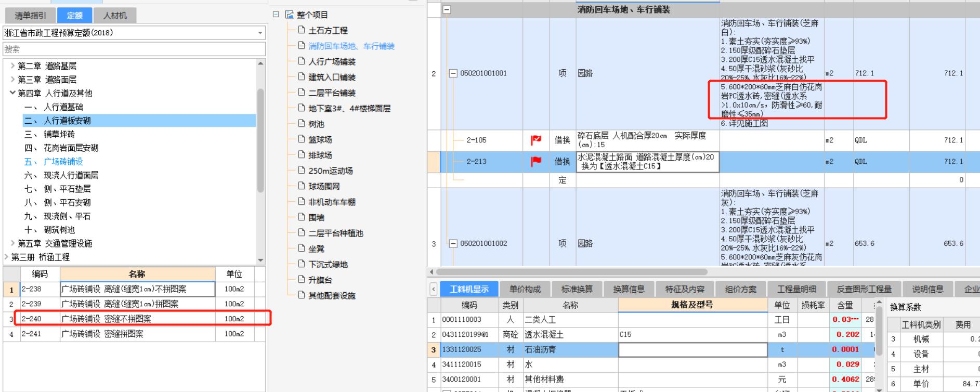Open the 工料机显示 tab

(x=469, y=289)
